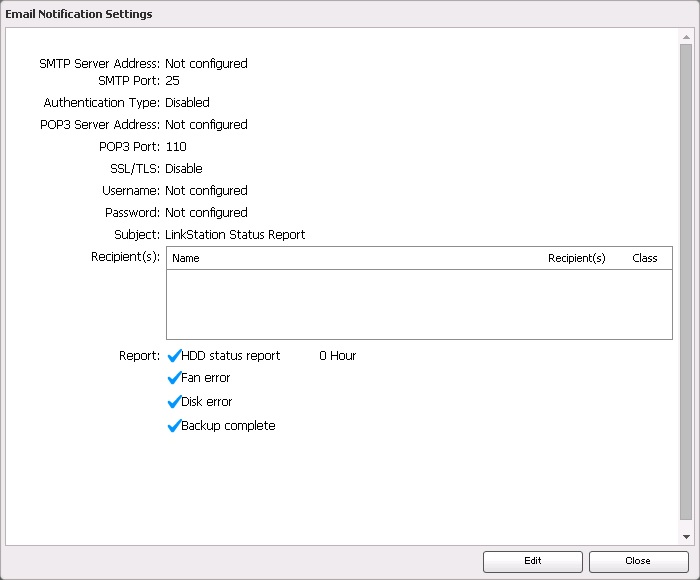
Task: Click the Disk error checkmark icon
Action: click(x=174, y=402)
